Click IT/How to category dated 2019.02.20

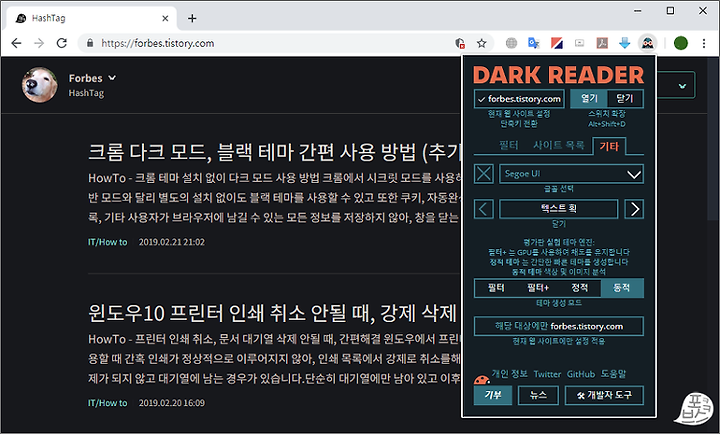click(x=107, y=403)
